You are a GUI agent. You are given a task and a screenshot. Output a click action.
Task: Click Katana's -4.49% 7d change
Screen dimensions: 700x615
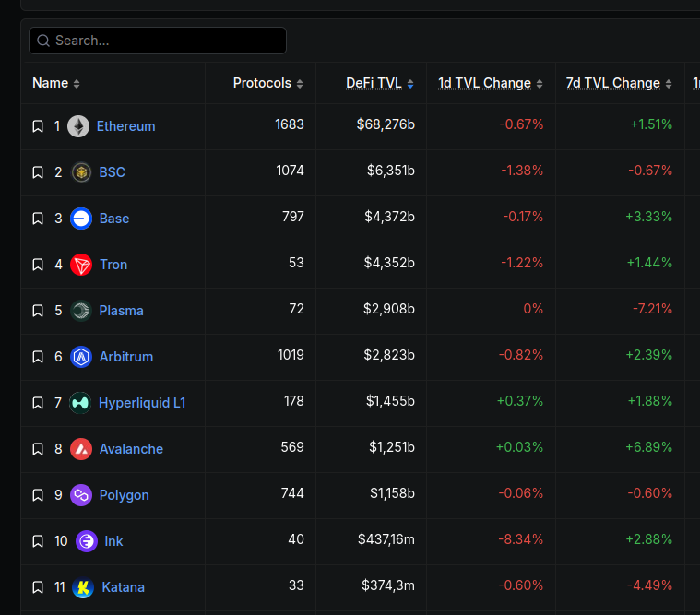point(649,585)
